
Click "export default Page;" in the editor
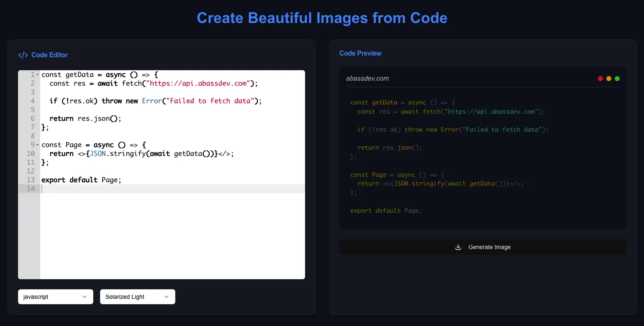(81, 180)
